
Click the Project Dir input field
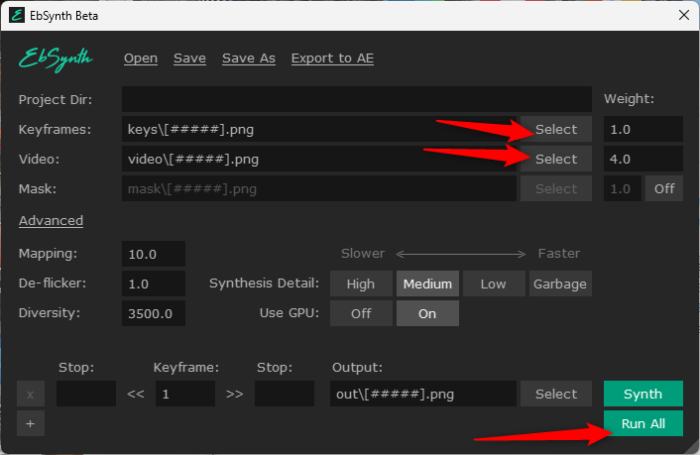[356, 99]
